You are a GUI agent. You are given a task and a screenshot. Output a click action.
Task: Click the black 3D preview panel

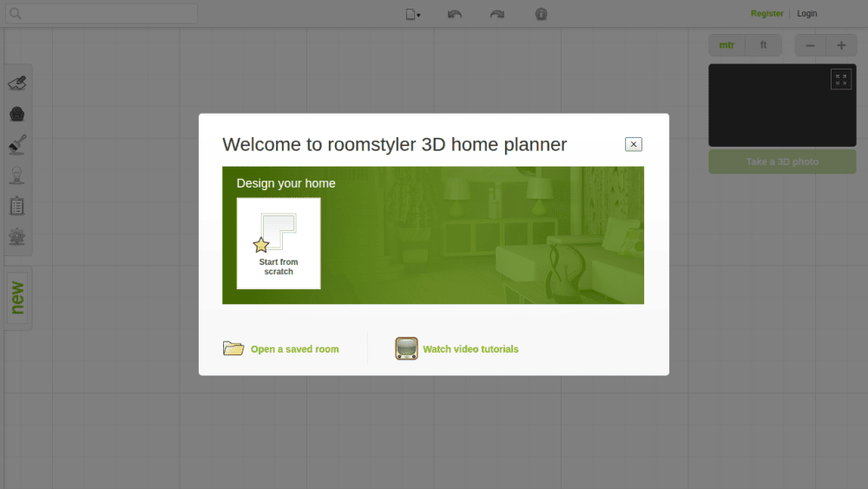click(x=782, y=105)
